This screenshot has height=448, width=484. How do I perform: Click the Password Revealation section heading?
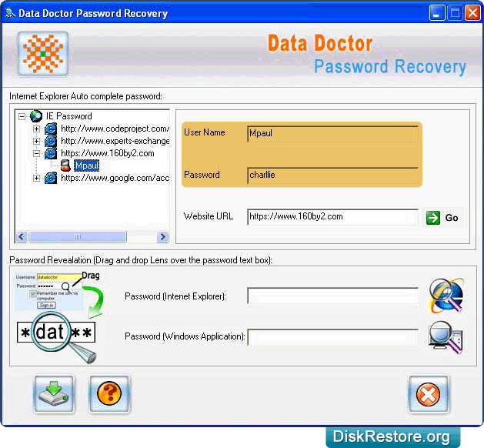pyautogui.click(x=141, y=260)
